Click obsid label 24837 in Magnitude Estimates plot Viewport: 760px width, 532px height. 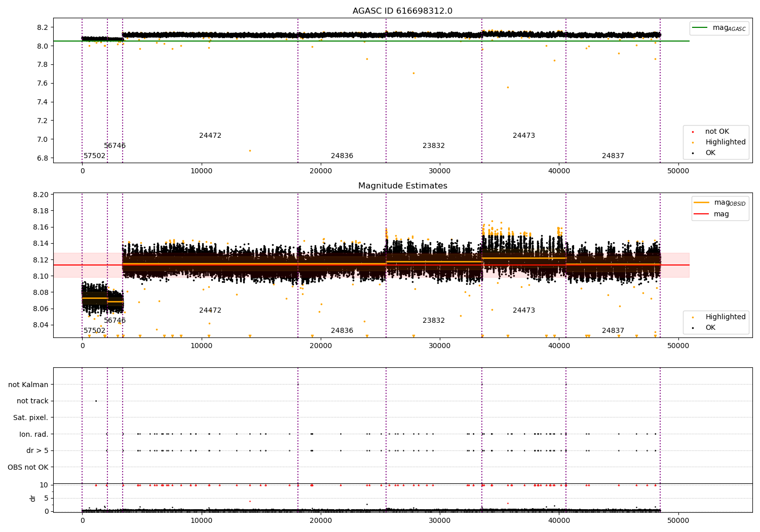[x=613, y=331]
